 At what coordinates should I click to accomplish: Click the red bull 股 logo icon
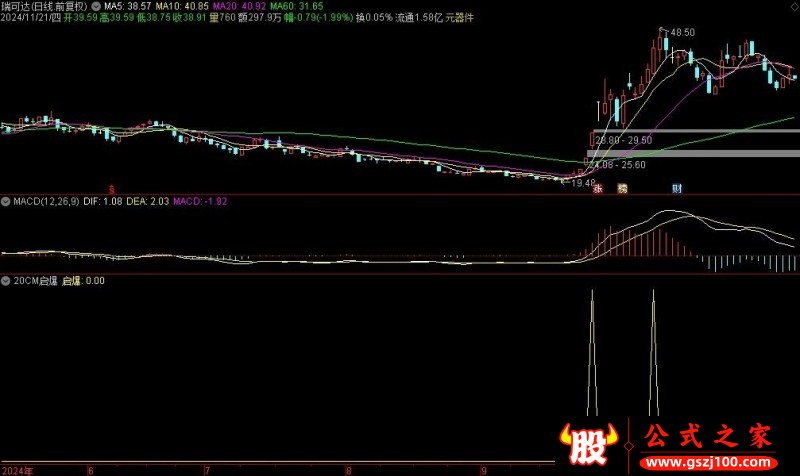click(588, 444)
